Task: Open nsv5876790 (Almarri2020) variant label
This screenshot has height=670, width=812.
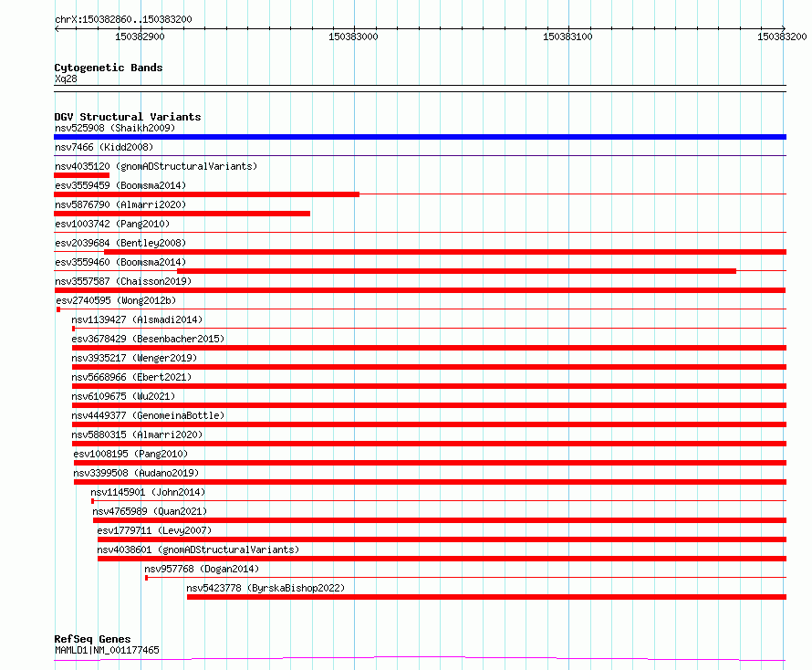Action: 120,204
